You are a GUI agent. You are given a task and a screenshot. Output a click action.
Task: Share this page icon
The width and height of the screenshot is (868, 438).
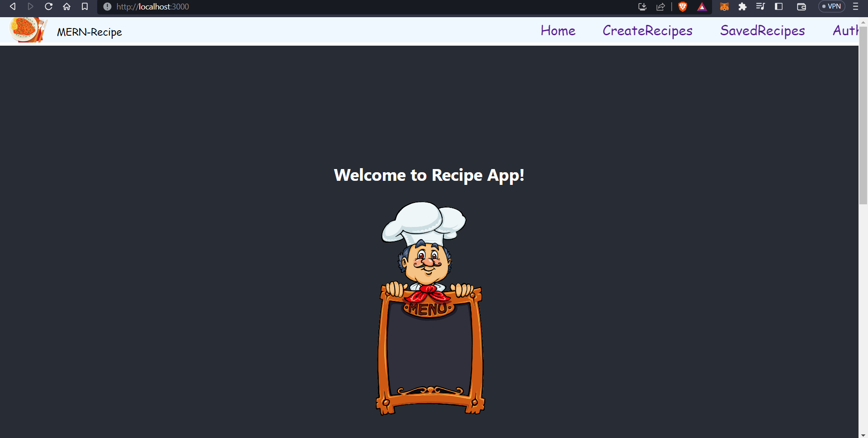point(660,7)
